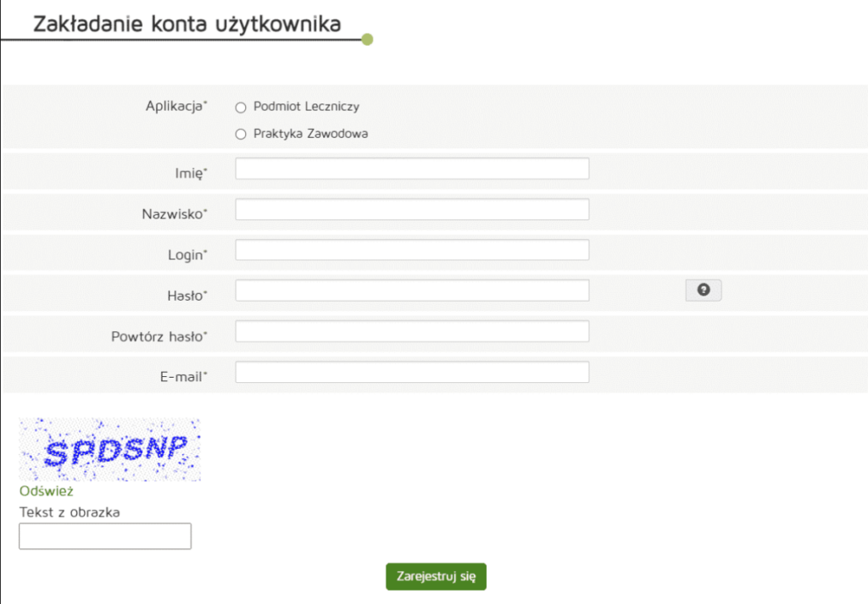This screenshot has height=604, width=868.
Task: Click the E-mail label text
Action: click(182, 377)
